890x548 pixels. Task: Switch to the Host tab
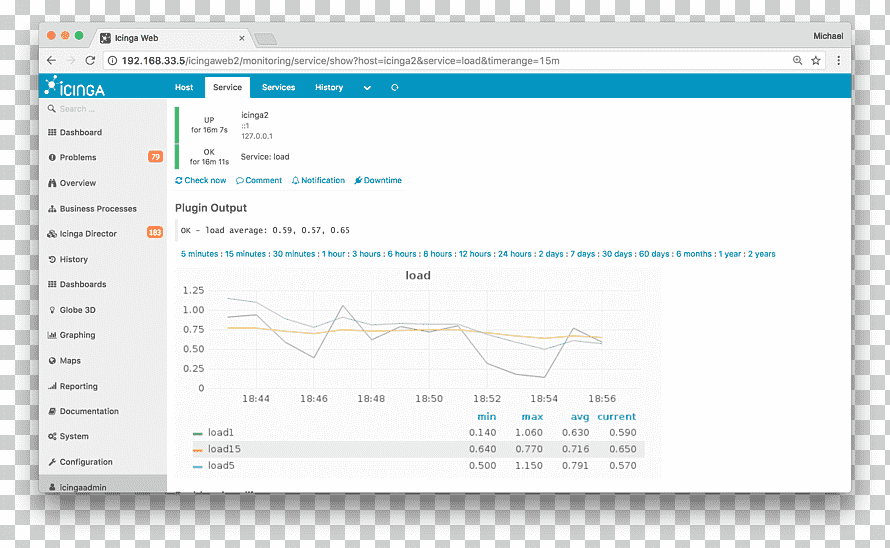click(184, 87)
